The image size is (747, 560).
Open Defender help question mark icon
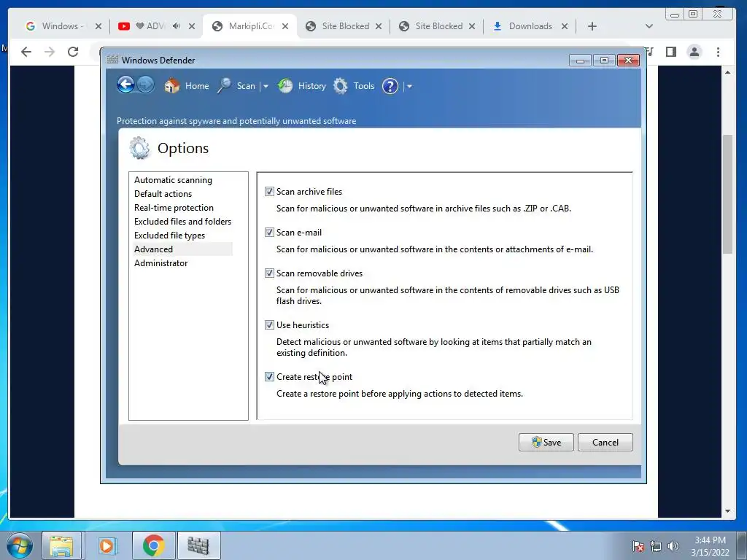(390, 86)
